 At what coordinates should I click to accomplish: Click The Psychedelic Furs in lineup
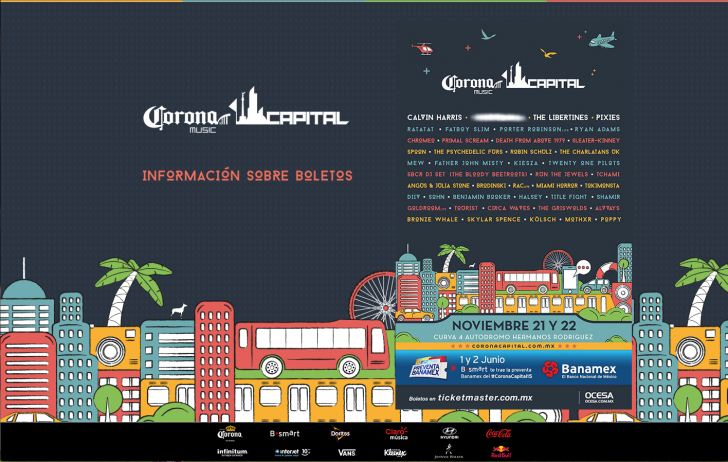click(x=468, y=152)
